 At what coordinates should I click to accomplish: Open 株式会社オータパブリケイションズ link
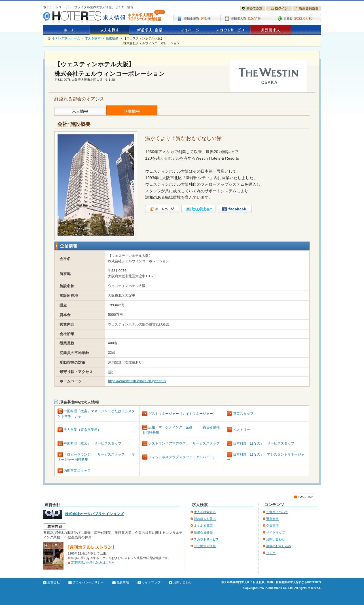(x=94, y=514)
